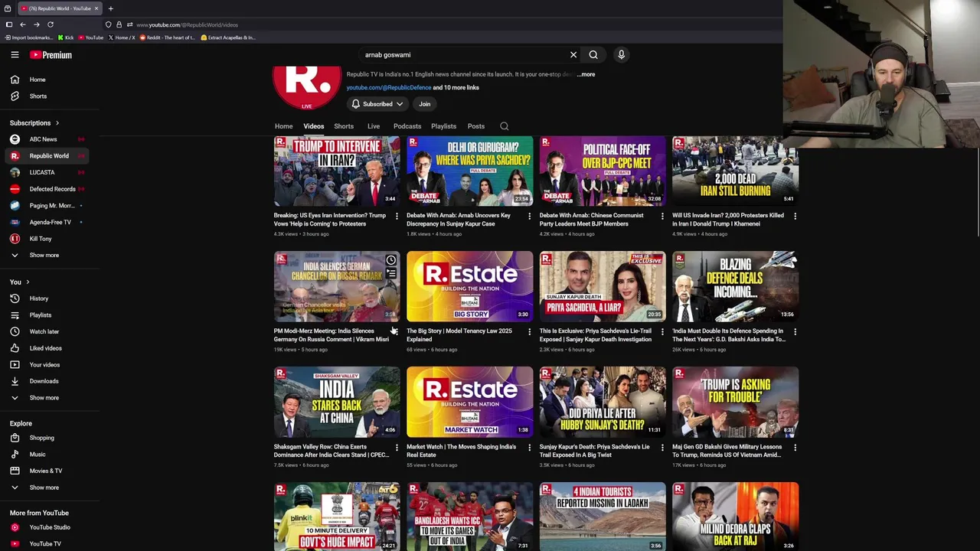Open options for 'US Eyes Iran Intervention' video
Viewport: 980px width, 551px height.
[x=397, y=217]
